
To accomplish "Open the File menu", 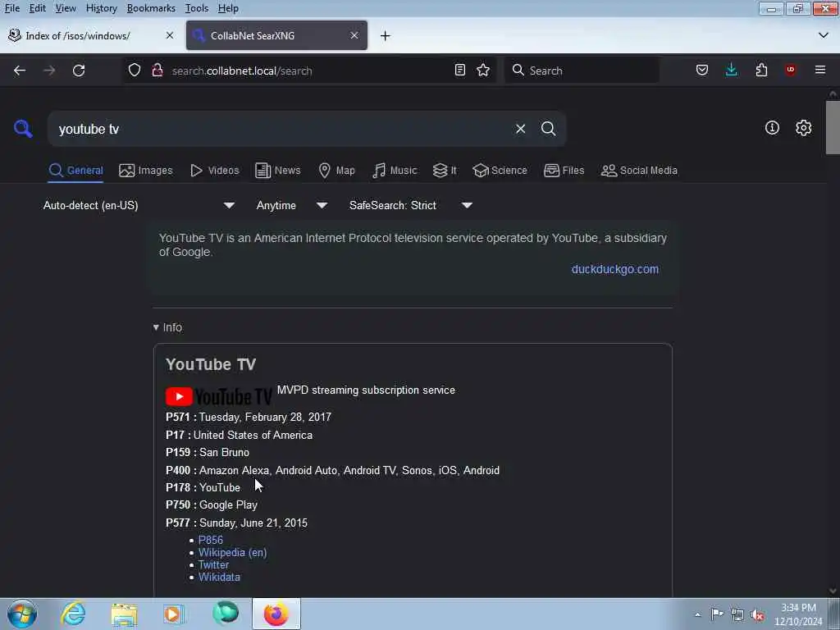I will tap(11, 8).
